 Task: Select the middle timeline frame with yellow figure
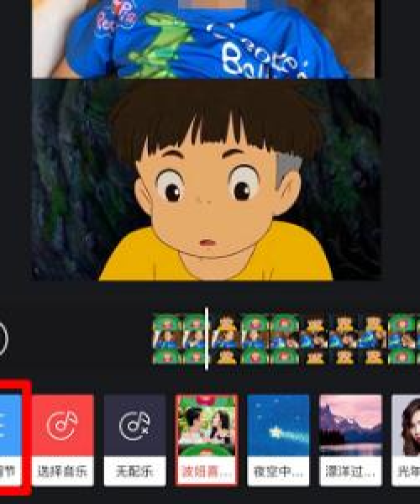click(315, 339)
